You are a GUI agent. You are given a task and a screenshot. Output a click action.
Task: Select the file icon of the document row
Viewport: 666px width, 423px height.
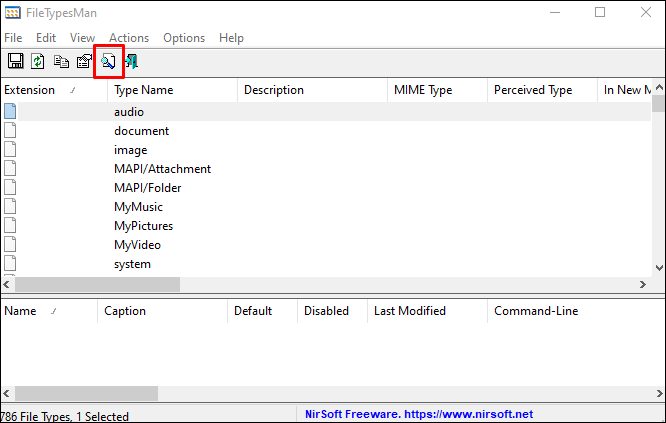10,130
